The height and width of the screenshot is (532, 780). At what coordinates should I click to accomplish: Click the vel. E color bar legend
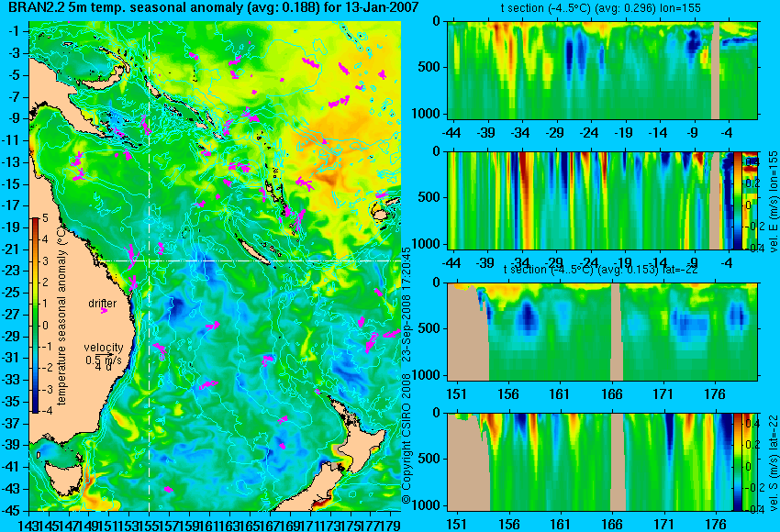click(737, 200)
